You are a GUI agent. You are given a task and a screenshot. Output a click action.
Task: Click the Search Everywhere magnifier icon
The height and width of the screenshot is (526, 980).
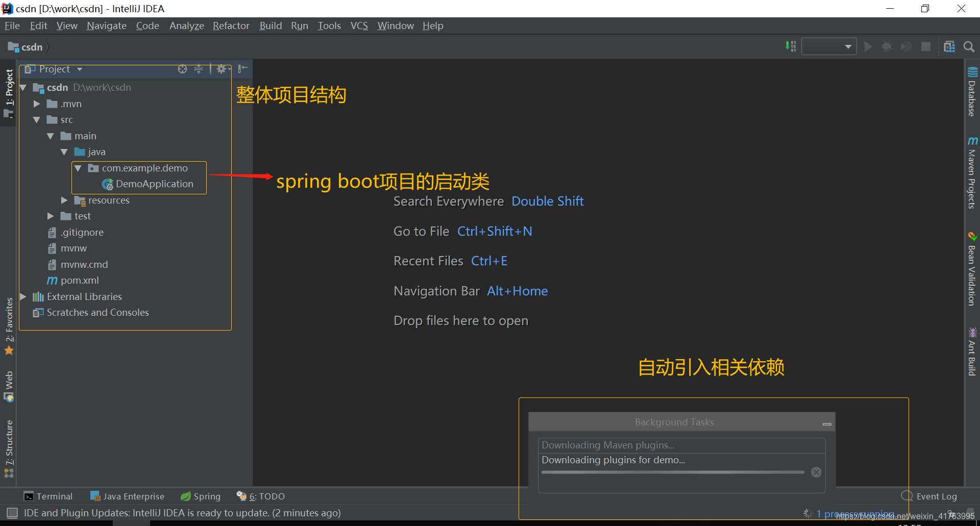(969, 46)
